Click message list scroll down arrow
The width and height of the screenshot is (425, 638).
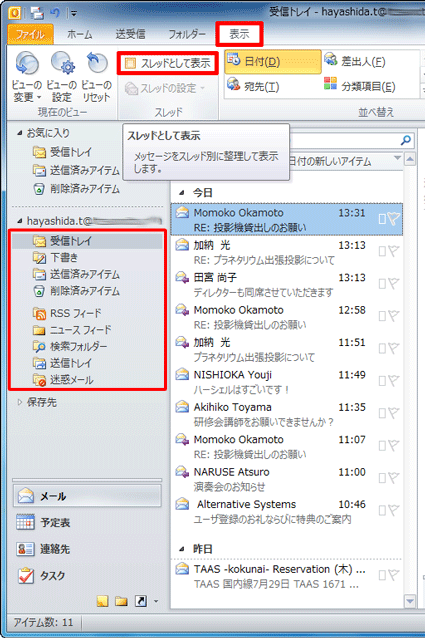point(410,601)
